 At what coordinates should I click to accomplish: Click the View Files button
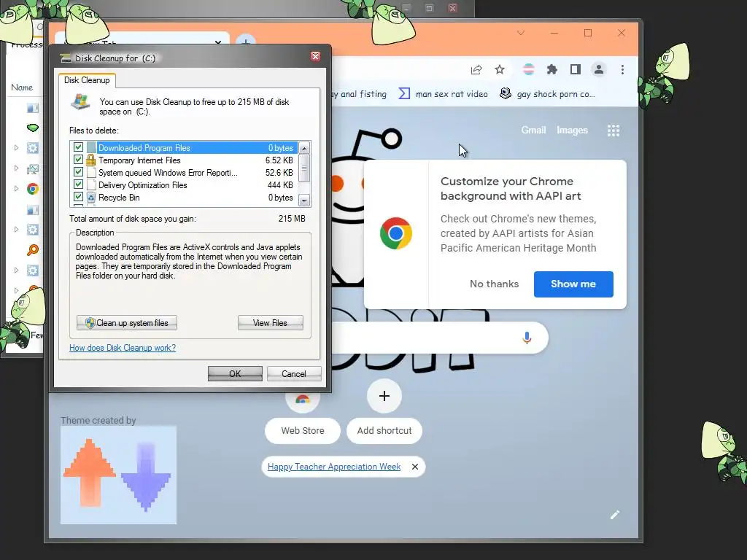[x=270, y=323]
